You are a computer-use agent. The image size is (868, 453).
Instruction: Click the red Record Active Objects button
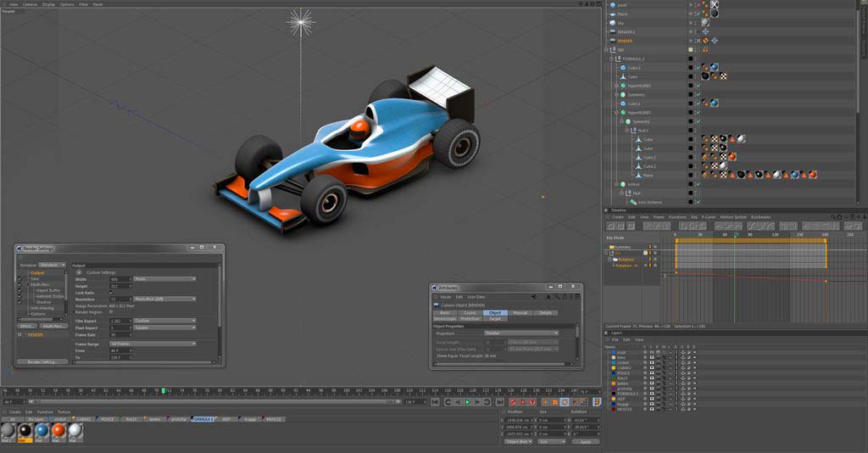513,402
